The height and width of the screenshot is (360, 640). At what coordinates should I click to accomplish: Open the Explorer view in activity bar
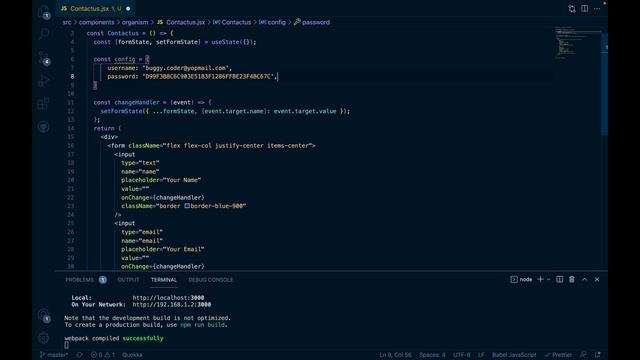(x=44, y=12)
